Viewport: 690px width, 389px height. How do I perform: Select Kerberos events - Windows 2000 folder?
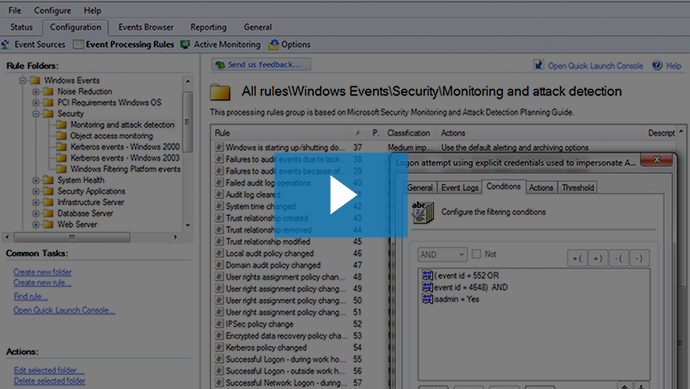point(125,147)
